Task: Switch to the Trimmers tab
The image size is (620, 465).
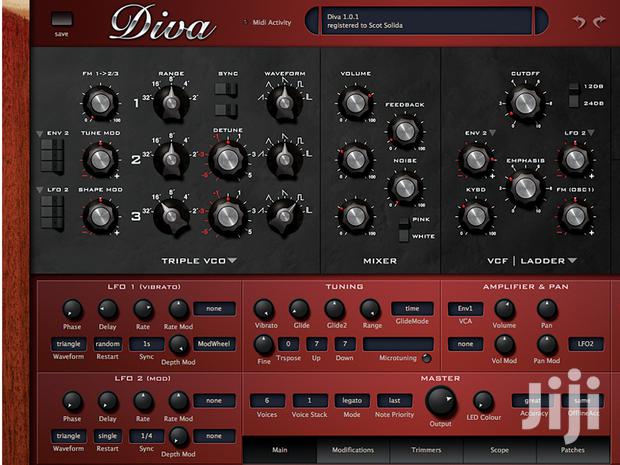Action: pyautogui.click(x=426, y=450)
